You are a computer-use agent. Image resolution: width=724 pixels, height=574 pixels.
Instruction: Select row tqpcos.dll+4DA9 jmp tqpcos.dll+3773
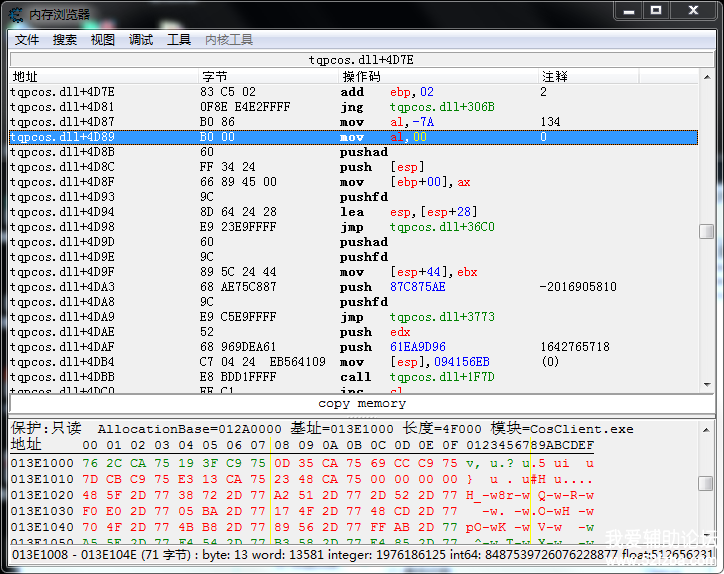point(353,317)
